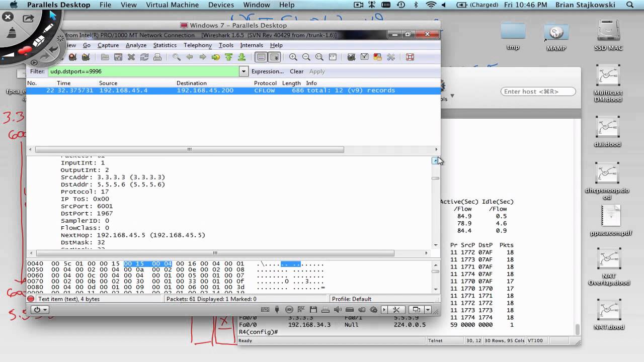Click the hex pane vertical scrollbar
Screen dimensions: 644x362
[436, 271]
